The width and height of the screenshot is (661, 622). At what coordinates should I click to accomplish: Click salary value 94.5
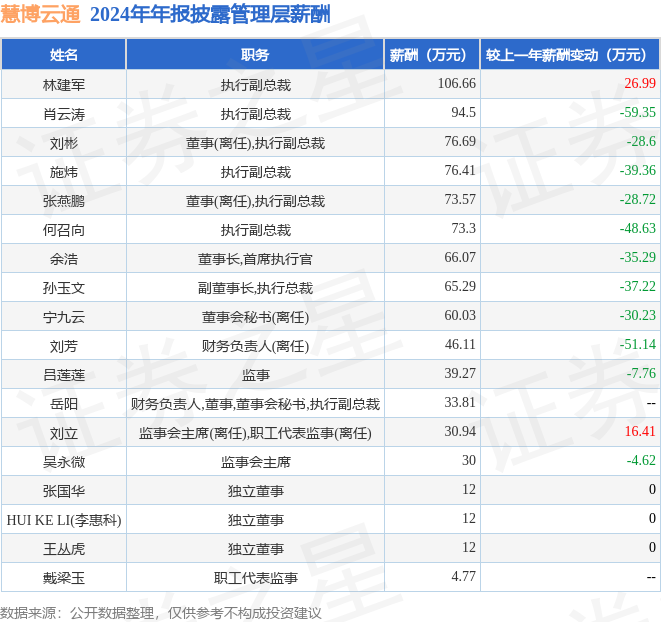(463, 112)
